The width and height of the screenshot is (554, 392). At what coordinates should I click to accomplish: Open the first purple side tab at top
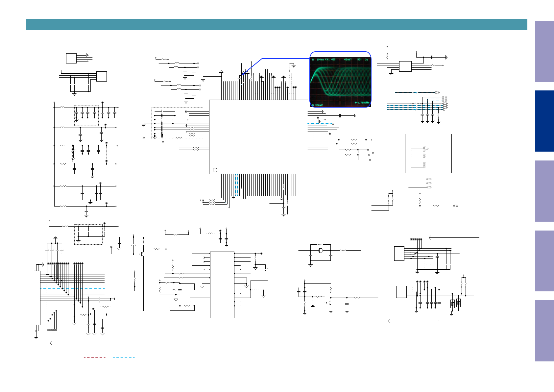pos(544,51)
